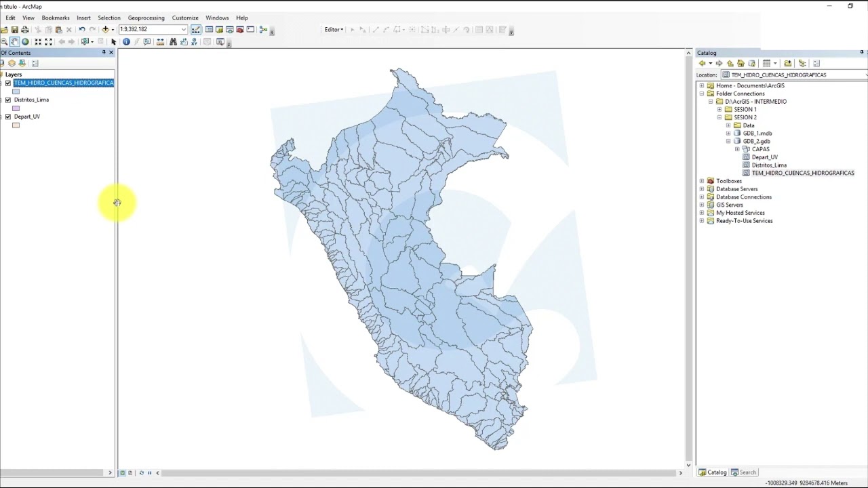Screen dimensions: 868x488
Task: Open the Selection menu
Action: (x=108, y=18)
